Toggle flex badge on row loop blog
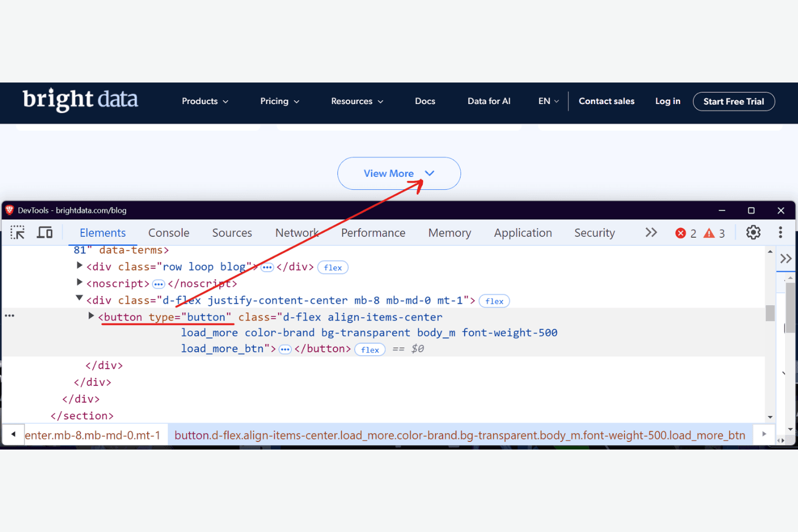The image size is (798, 532). click(333, 267)
